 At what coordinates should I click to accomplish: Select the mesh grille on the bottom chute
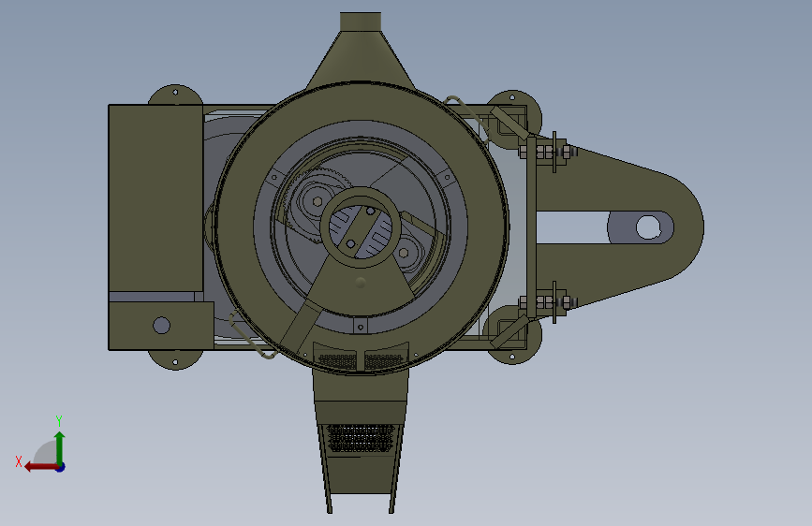[x=361, y=438]
